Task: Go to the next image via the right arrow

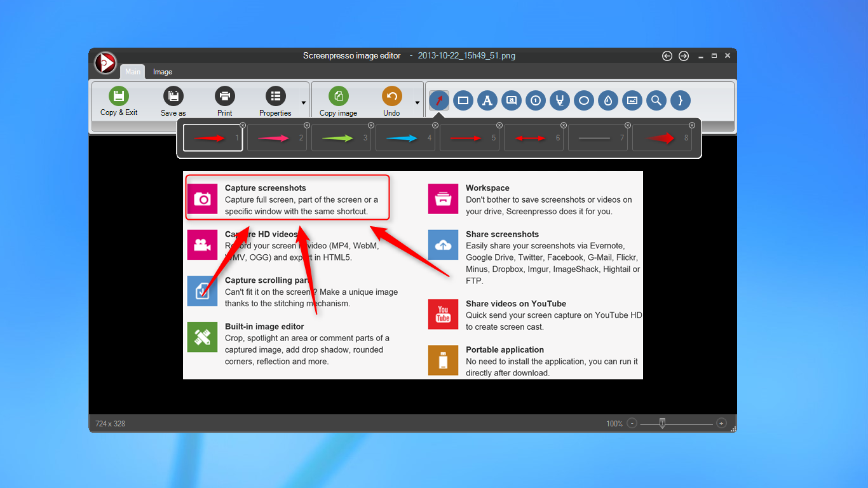Action: pos(684,56)
